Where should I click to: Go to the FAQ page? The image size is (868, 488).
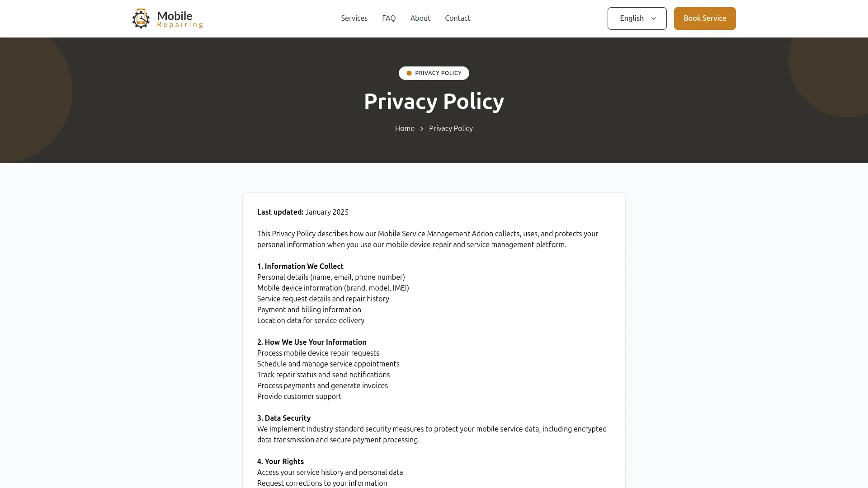click(389, 18)
